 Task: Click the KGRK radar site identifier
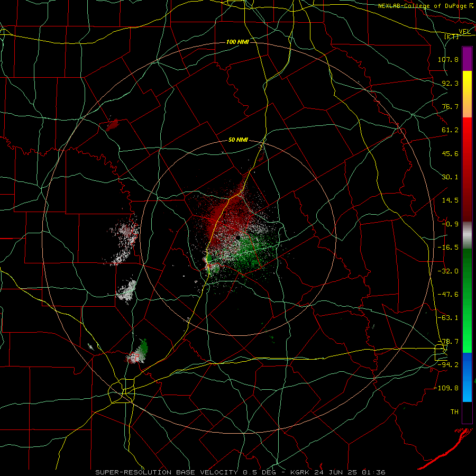[300, 472]
